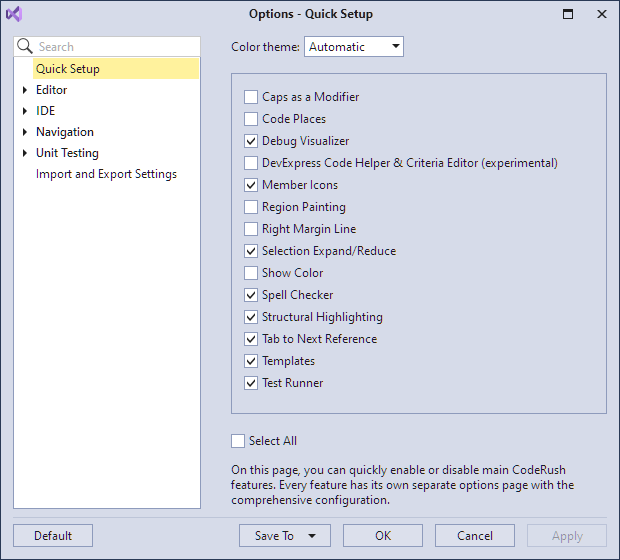Click the Apply button
Screen dimensions: 620x560
tap(567, 536)
